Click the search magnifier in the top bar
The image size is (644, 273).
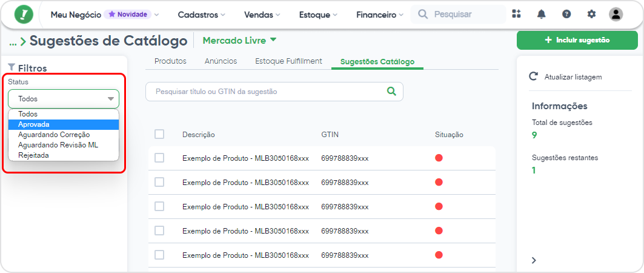[x=423, y=15]
